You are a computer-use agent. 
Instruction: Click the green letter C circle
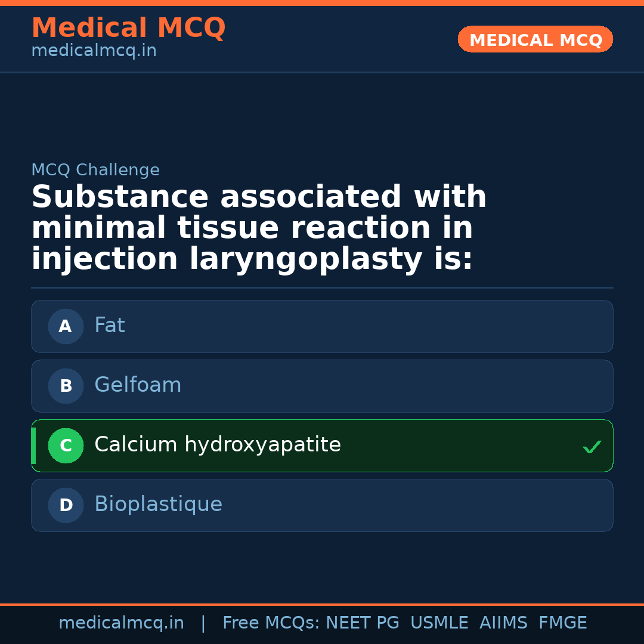point(66,446)
